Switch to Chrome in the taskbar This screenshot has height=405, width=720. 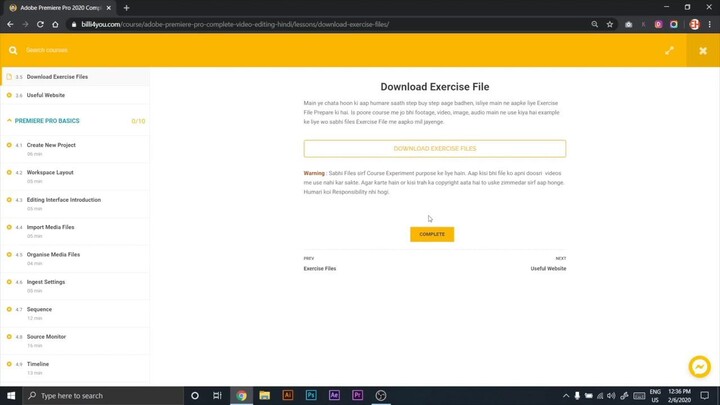pyautogui.click(x=241, y=395)
